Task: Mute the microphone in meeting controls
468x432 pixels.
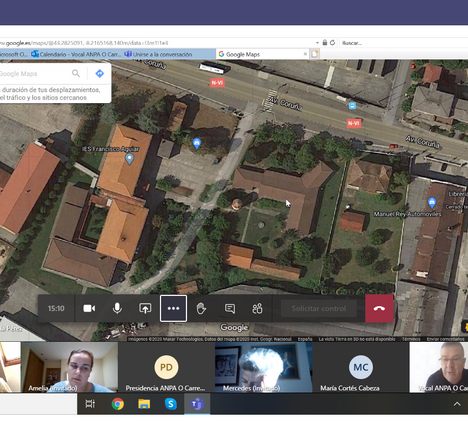Action: (x=117, y=309)
